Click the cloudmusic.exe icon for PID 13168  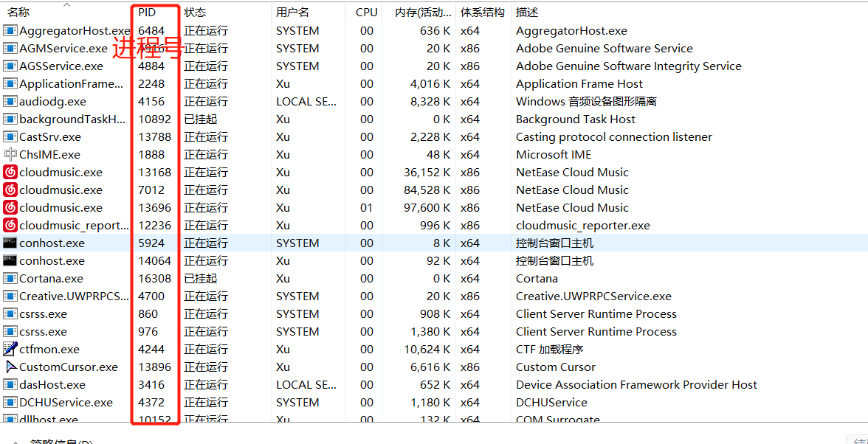click(10, 172)
